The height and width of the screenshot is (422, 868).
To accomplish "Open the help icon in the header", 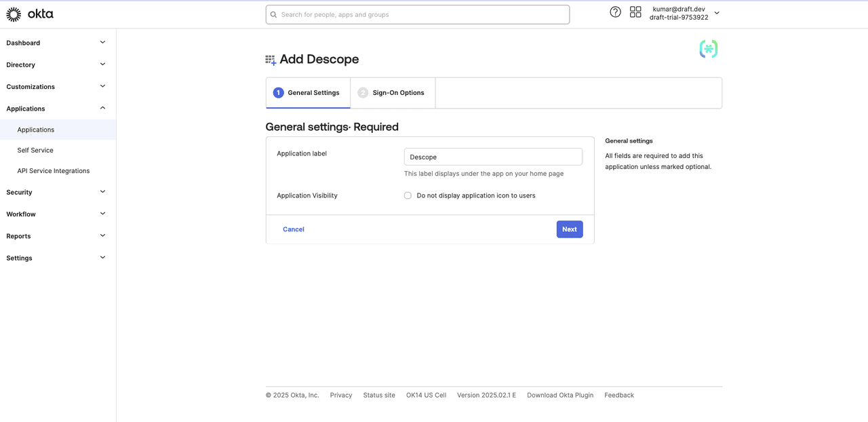I will tap(615, 12).
